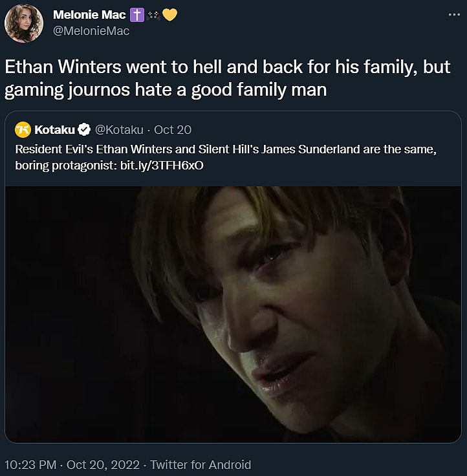This screenshot has width=467, height=476.
Task: Open the bit.ly/3TFH6xO article link
Action: [162, 165]
